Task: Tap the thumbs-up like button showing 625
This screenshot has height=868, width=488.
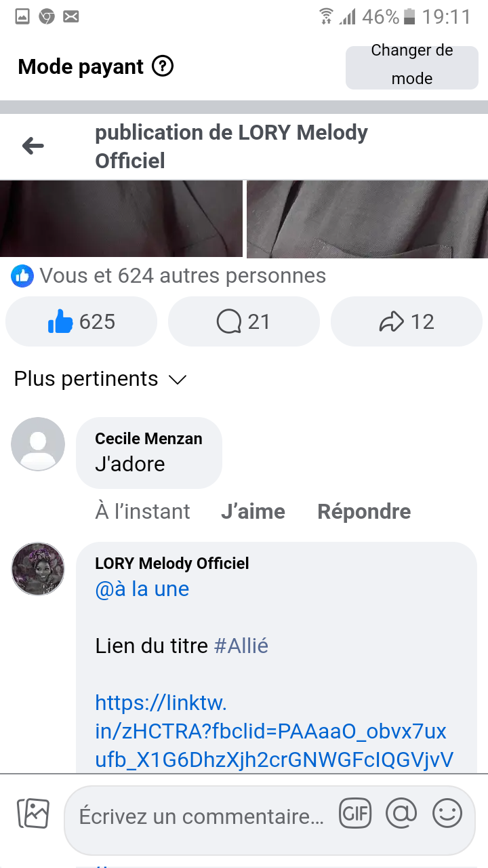Action: [x=81, y=321]
